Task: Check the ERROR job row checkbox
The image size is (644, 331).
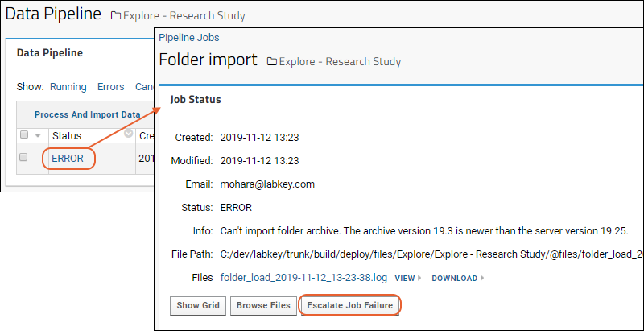Action: tap(24, 157)
